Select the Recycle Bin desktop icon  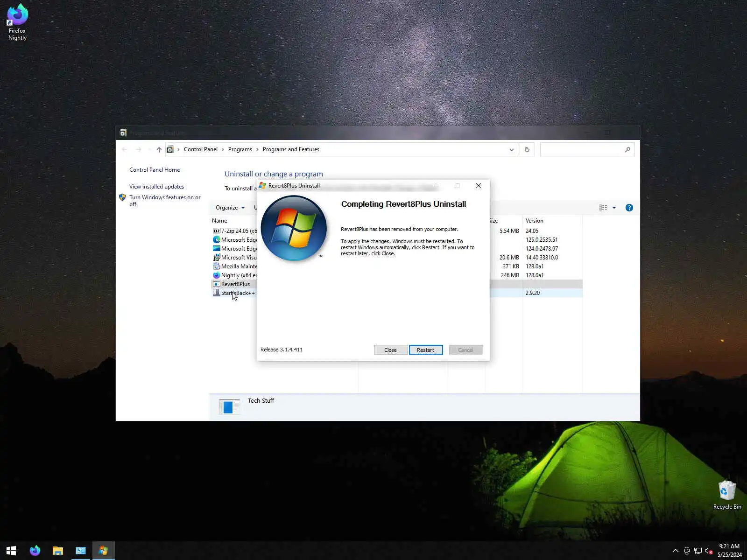tap(727, 495)
